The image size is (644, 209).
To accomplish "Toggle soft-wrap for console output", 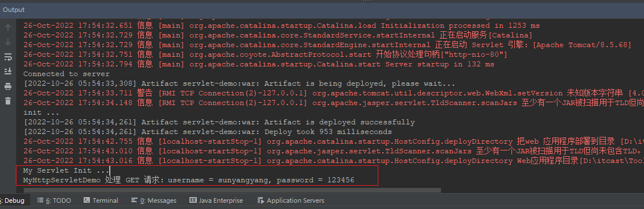I will pyautogui.click(x=8, y=57).
